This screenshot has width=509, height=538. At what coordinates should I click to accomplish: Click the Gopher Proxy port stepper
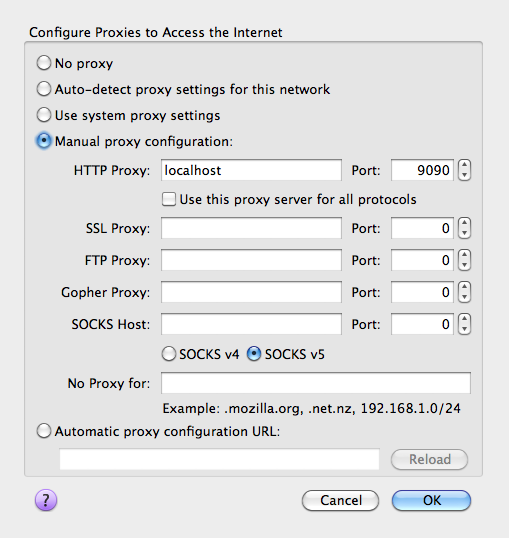(464, 292)
